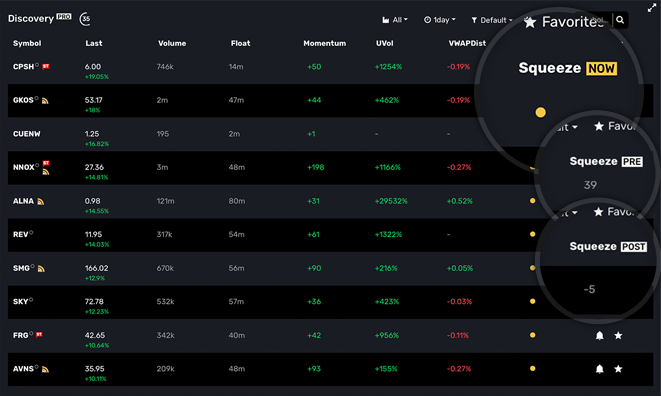Sort by Momentum column header

(325, 43)
